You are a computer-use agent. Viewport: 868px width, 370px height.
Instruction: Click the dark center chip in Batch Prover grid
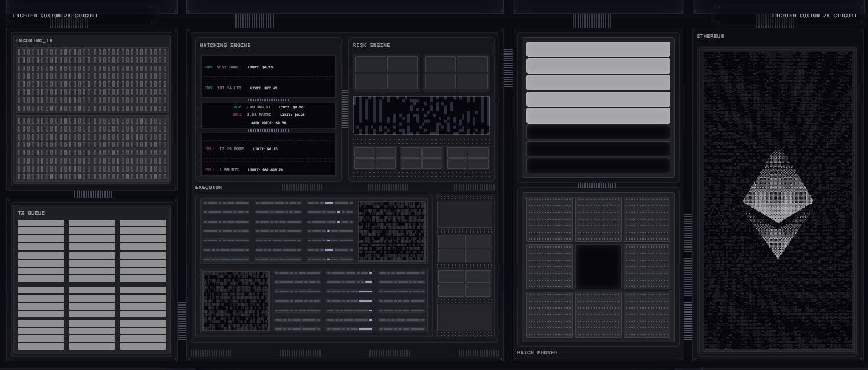pyautogui.click(x=598, y=266)
